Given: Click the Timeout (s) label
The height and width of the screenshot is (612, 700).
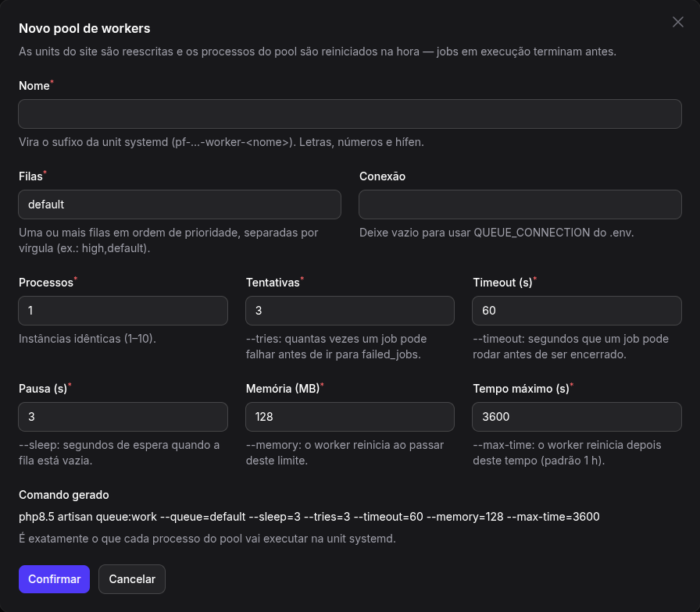Looking at the screenshot, I should tap(502, 283).
